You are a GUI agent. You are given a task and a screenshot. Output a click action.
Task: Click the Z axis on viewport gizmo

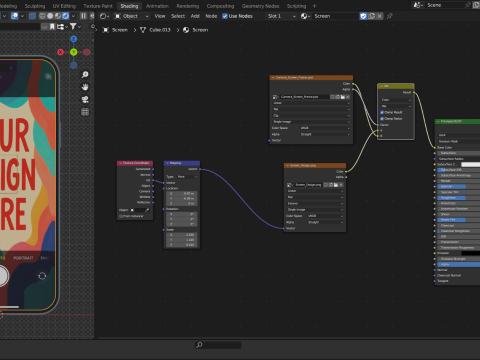pyautogui.click(x=74, y=39)
